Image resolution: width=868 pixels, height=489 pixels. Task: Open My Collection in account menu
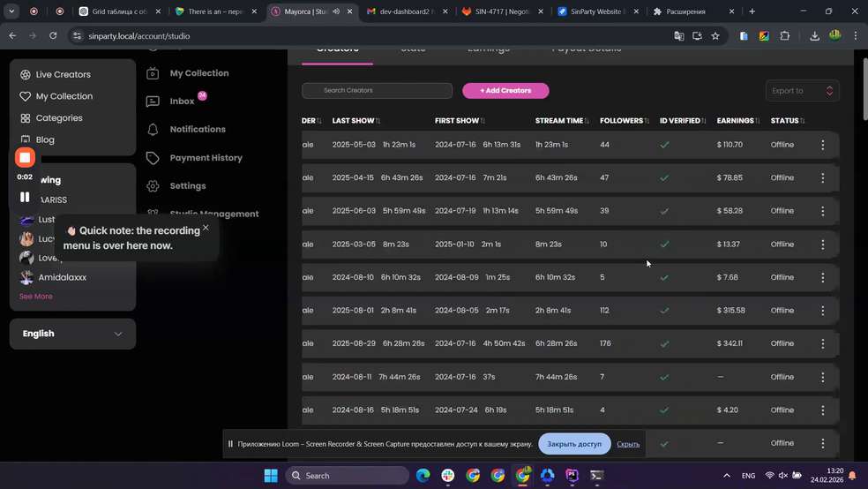pos(188,73)
